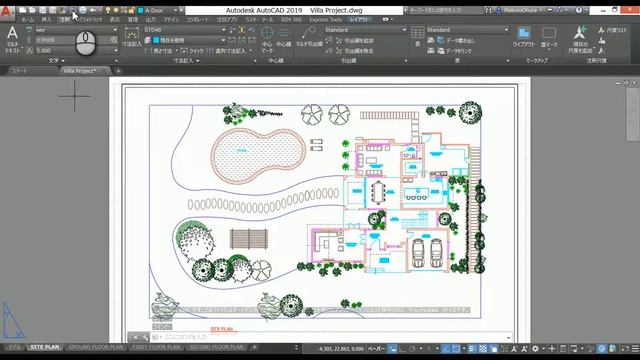Click the Remove Leader button
640x360 pixels.
pyautogui.click(x=355, y=51)
